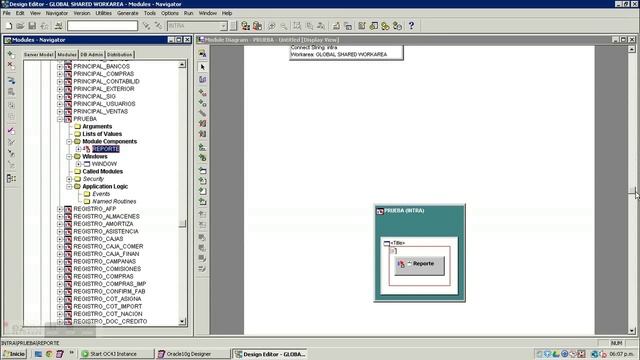Click the <Title> window label in diagram
Image resolution: width=640 pixels, height=360 pixels.
tap(398, 243)
